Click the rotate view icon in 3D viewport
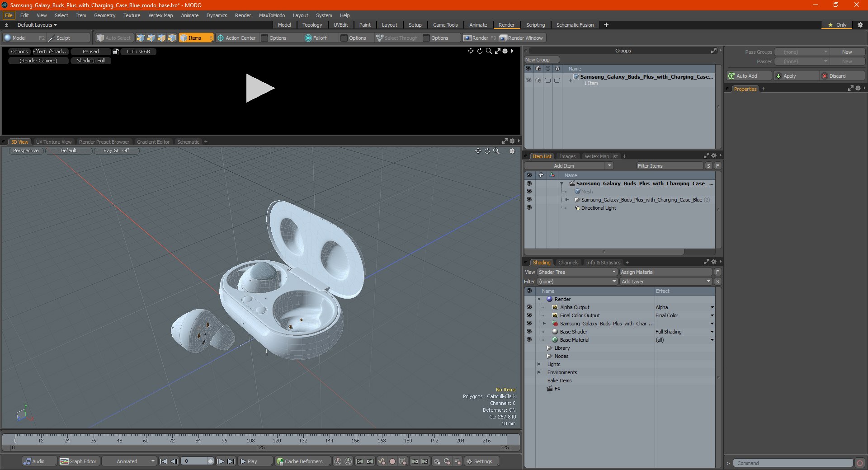 487,151
